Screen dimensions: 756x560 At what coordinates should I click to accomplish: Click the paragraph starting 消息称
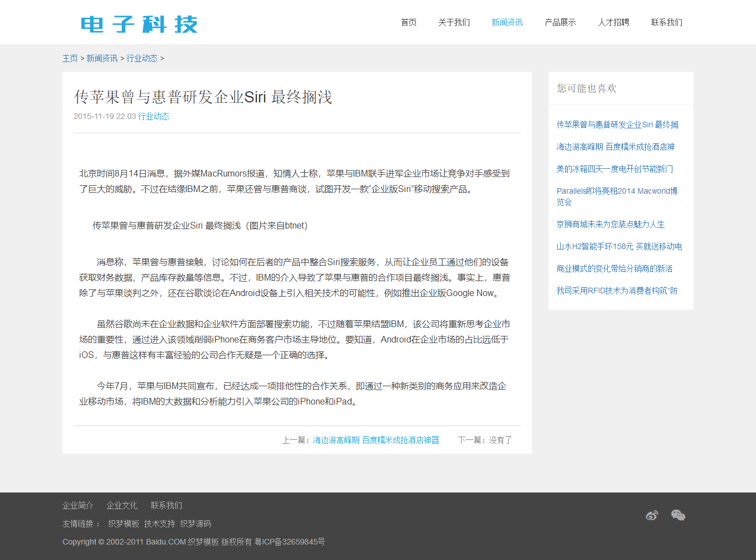tap(294, 277)
